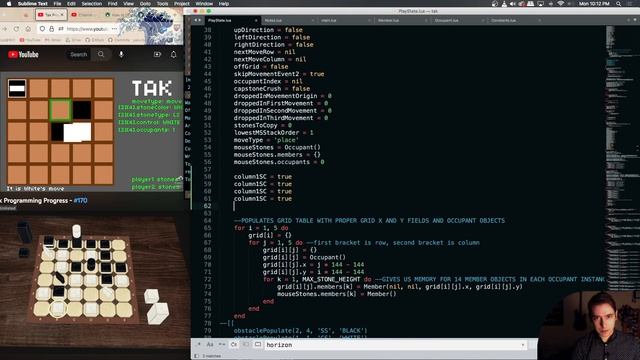Click the Wi-Fi icon in menu bar
Viewport: 640px width, 360px height.
tap(560, 4)
